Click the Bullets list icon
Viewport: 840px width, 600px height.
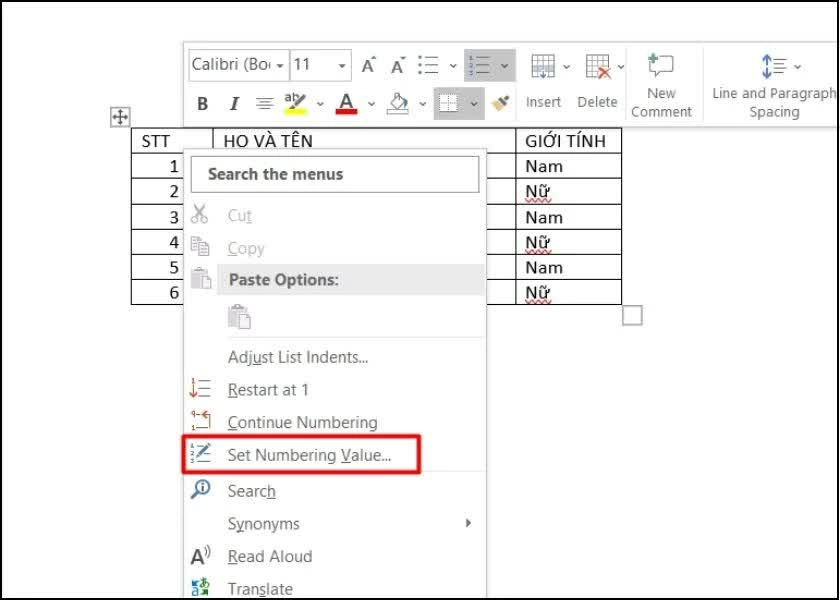tap(429, 65)
